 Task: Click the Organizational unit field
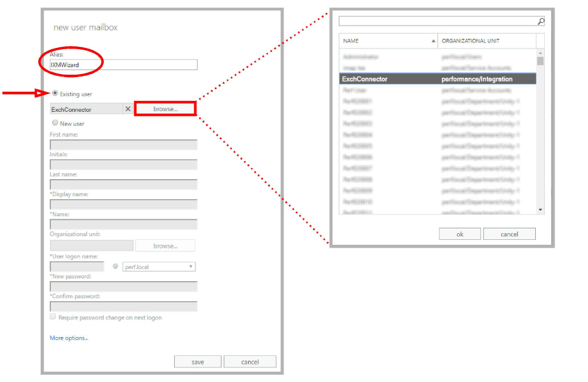pyautogui.click(x=92, y=245)
